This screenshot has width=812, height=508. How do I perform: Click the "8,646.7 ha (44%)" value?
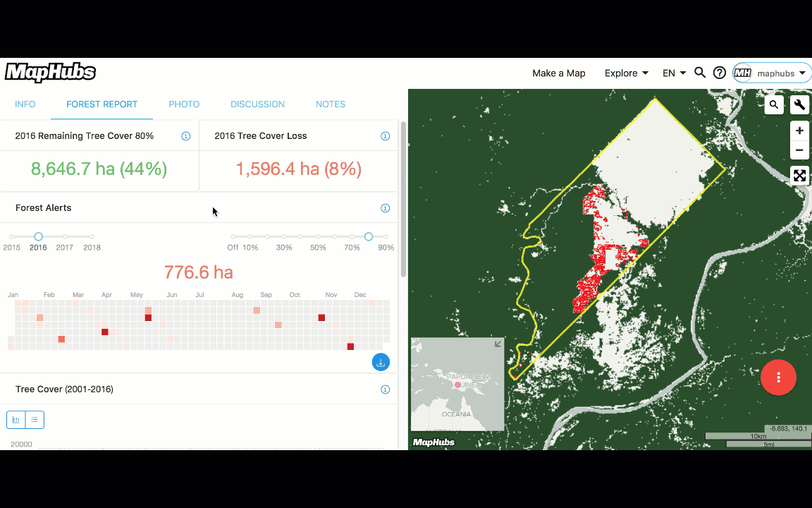tap(99, 169)
